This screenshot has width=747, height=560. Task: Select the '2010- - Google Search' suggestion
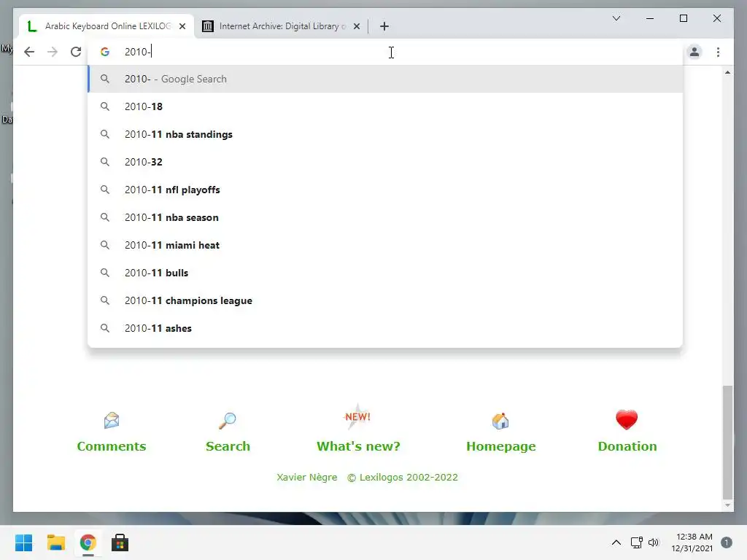pos(385,79)
